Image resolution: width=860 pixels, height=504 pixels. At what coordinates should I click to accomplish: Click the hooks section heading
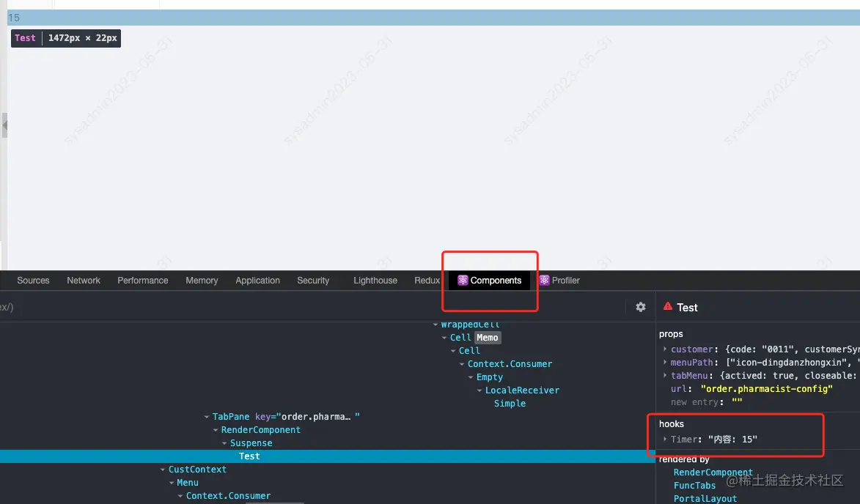click(672, 424)
